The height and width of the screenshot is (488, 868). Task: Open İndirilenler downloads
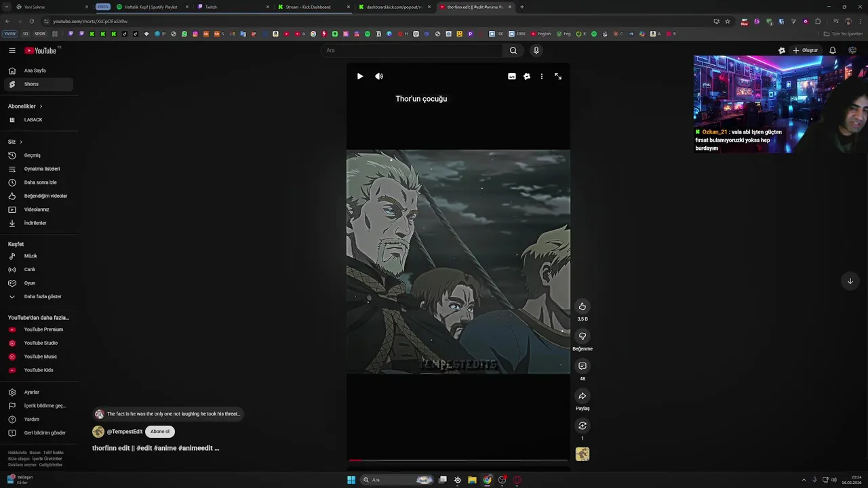click(x=39, y=223)
